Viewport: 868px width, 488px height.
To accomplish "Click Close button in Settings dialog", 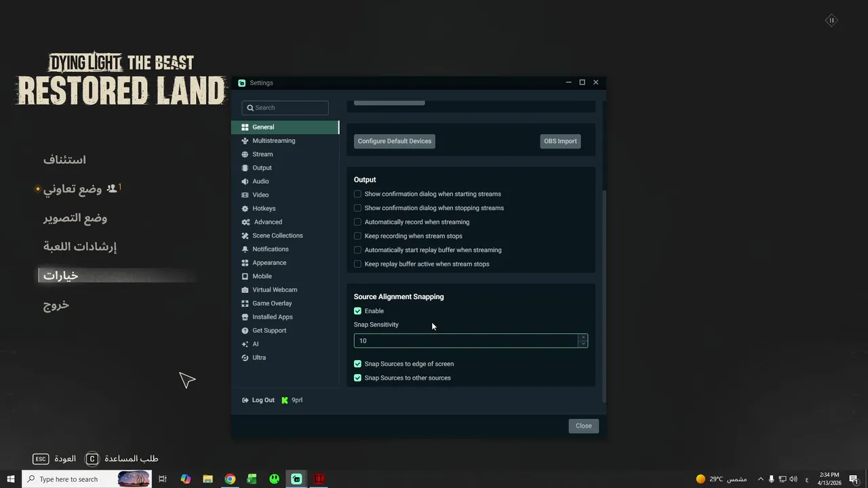I will point(584,426).
